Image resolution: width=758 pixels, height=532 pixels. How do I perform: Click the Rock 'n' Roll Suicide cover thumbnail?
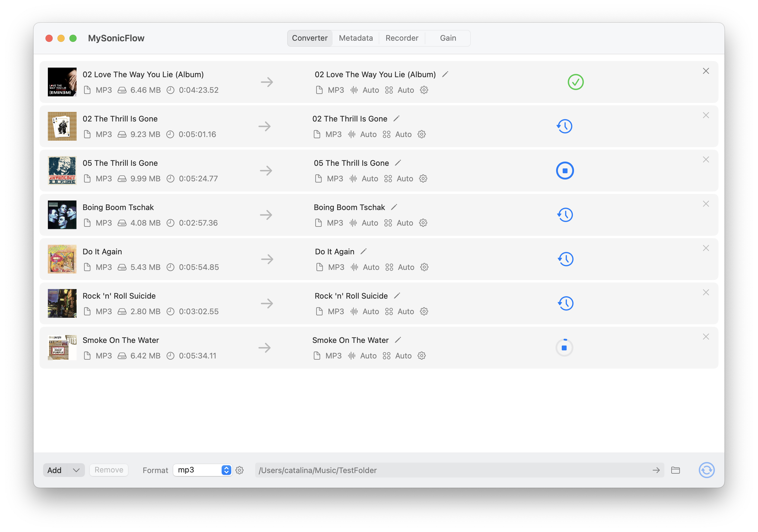(62, 303)
